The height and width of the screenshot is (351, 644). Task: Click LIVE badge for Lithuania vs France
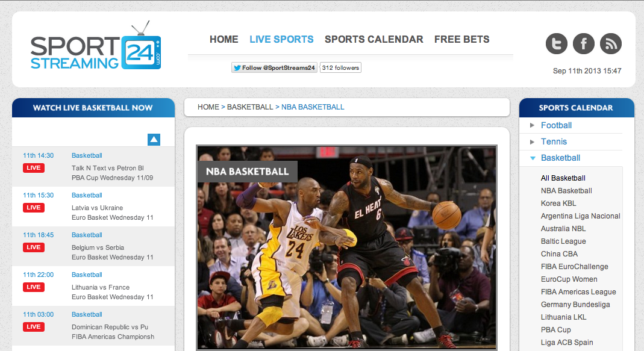coord(34,287)
